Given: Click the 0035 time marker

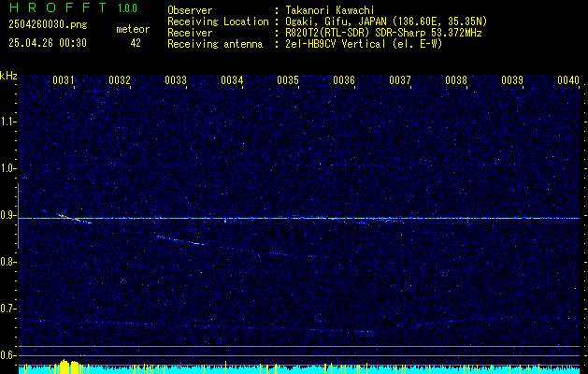Looking at the screenshot, I should pos(288,80).
